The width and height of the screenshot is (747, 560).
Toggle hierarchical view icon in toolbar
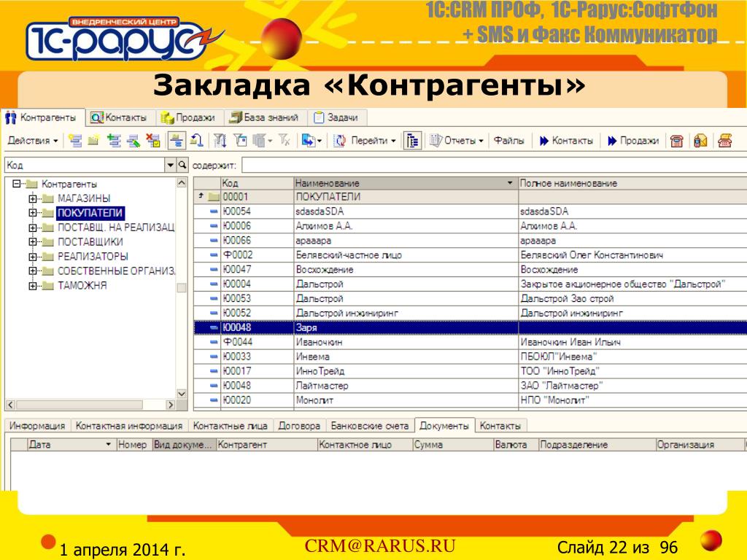tap(177, 141)
